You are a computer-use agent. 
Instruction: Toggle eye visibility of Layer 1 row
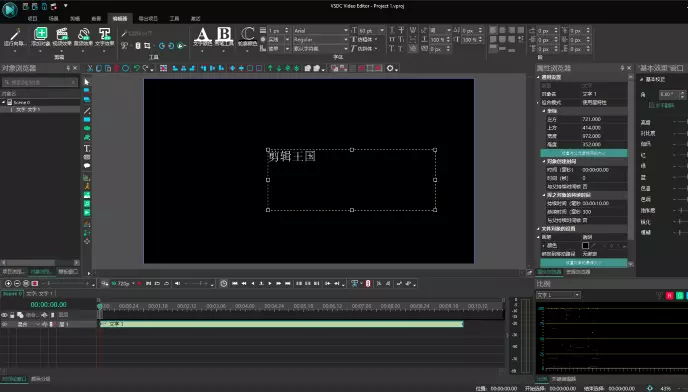click(x=4, y=324)
